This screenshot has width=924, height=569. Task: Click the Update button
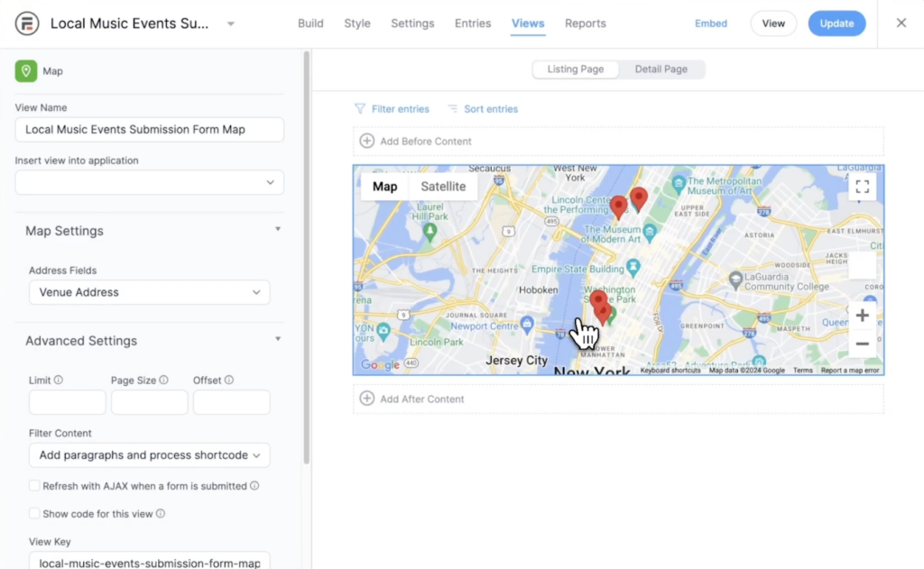click(x=836, y=23)
